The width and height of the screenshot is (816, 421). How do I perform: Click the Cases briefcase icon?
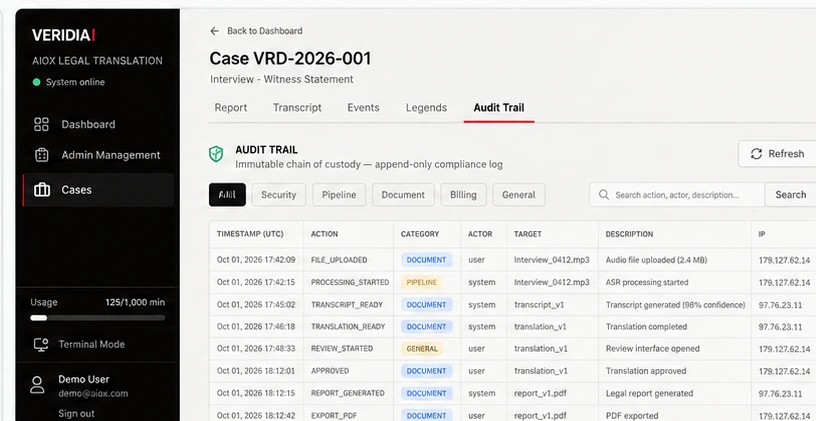click(42, 190)
